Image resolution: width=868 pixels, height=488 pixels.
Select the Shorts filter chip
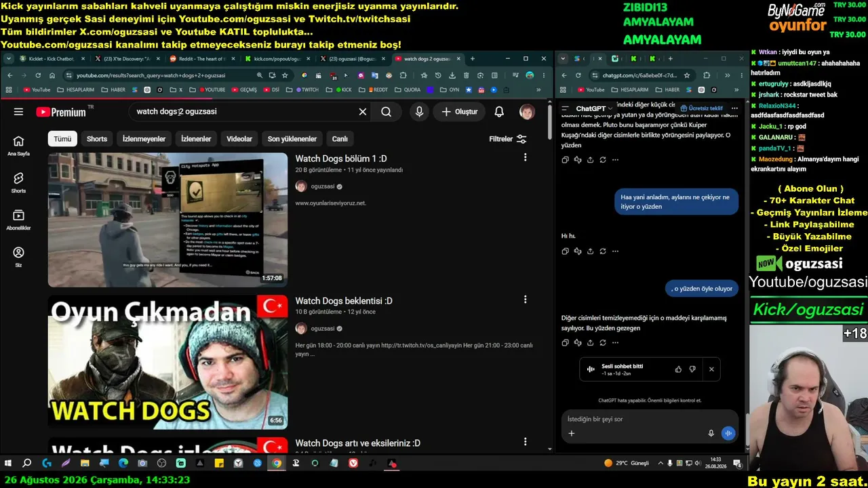coord(97,139)
